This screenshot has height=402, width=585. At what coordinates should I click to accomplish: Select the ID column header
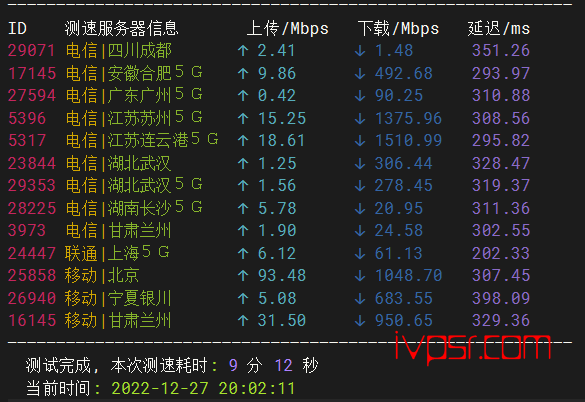coord(18,28)
